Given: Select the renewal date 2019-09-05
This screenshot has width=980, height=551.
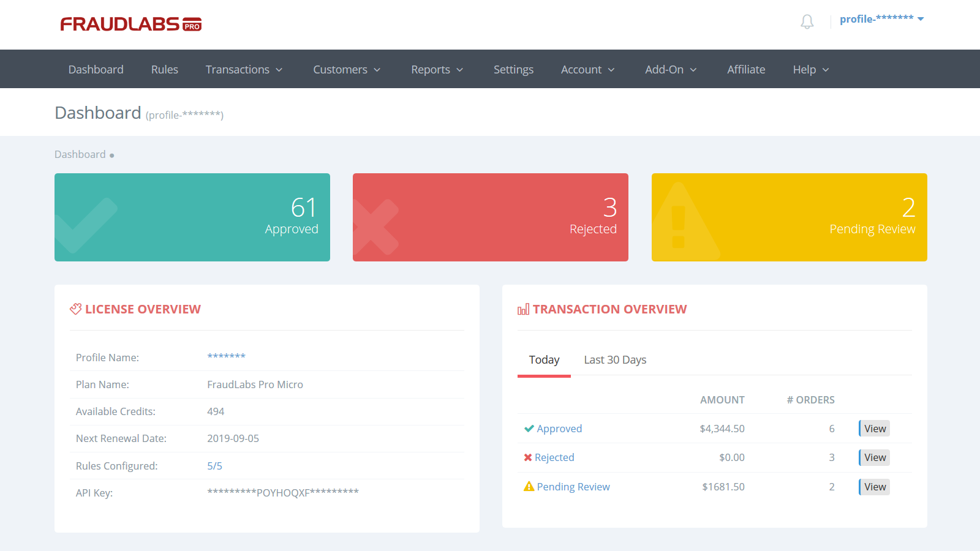Looking at the screenshot, I should tap(233, 438).
